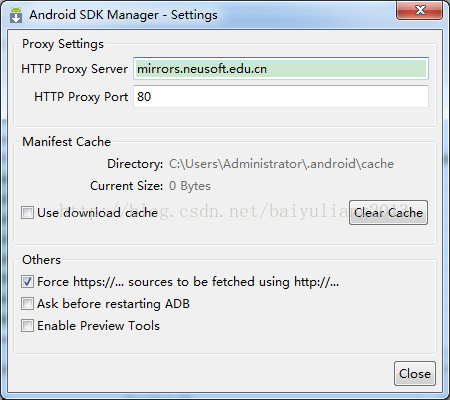Click the 'Android SDK Manager - Settings' window title
This screenshot has height=400, width=450.
(123, 15)
